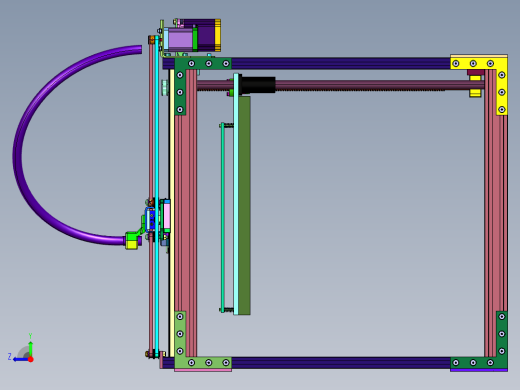Click the tall cyan vertical rail
Viewport: 520px width, 390px height.
pyautogui.click(x=157, y=197)
